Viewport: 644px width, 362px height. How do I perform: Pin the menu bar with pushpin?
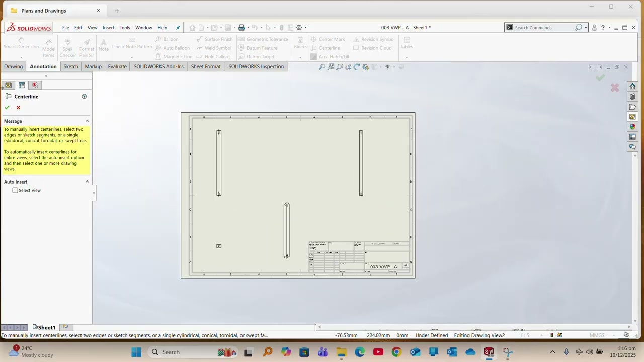click(178, 28)
